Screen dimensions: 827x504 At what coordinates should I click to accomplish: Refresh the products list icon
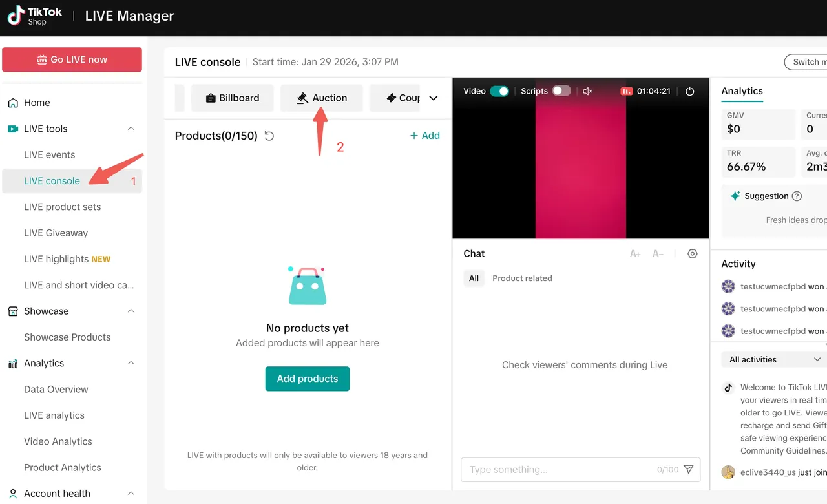tap(269, 136)
